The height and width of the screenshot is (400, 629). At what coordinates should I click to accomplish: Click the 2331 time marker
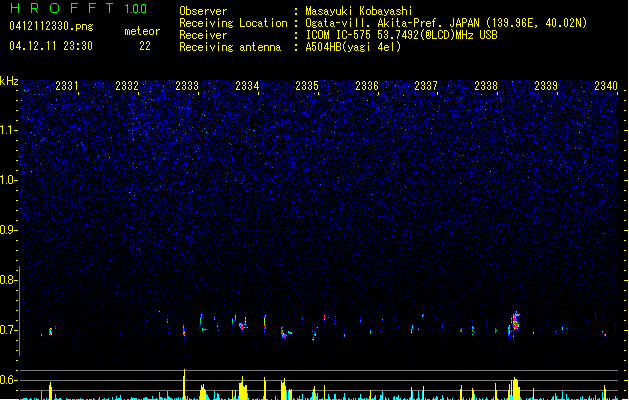(67, 86)
